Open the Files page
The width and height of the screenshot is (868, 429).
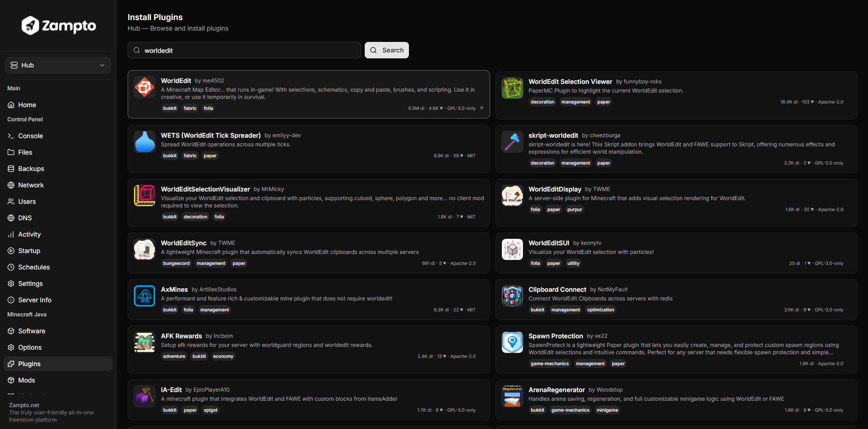point(58,152)
